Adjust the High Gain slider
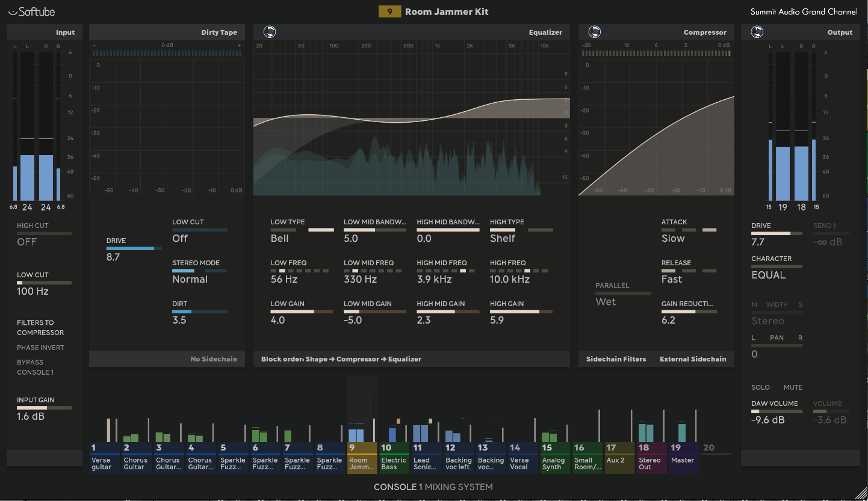Viewport: 868px width, 501px height. coord(521,312)
